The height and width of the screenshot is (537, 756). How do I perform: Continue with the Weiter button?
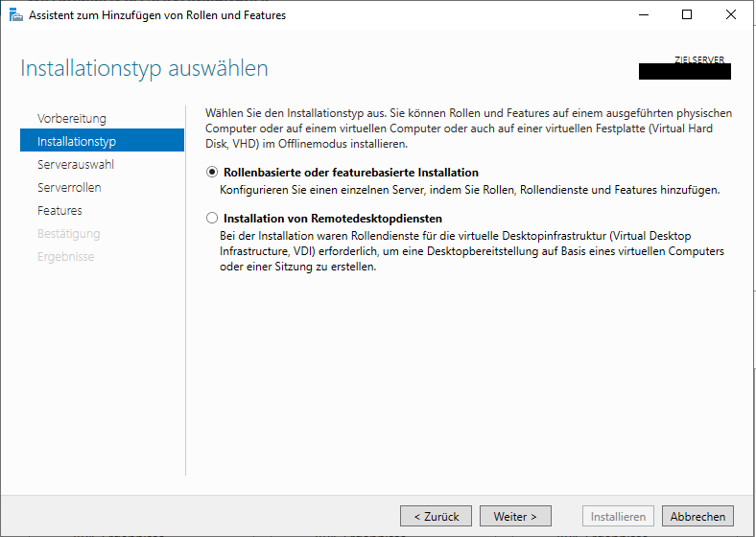(515, 516)
